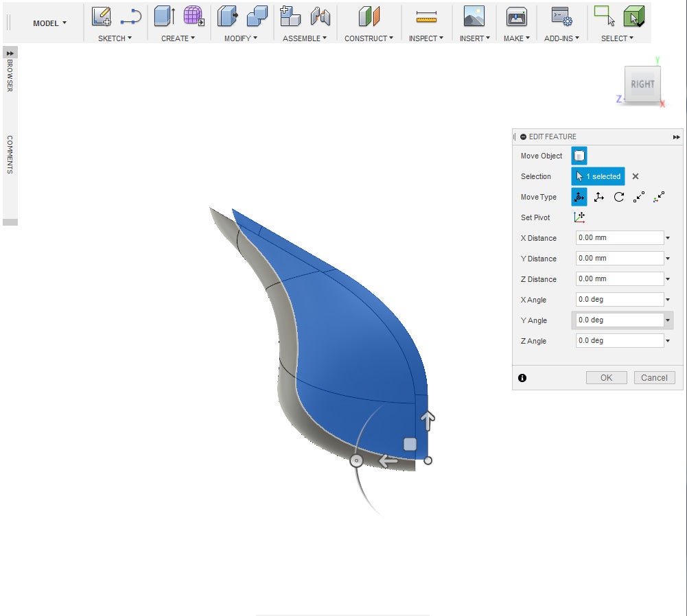
Task: Click the Set Pivot icon
Action: (579, 217)
